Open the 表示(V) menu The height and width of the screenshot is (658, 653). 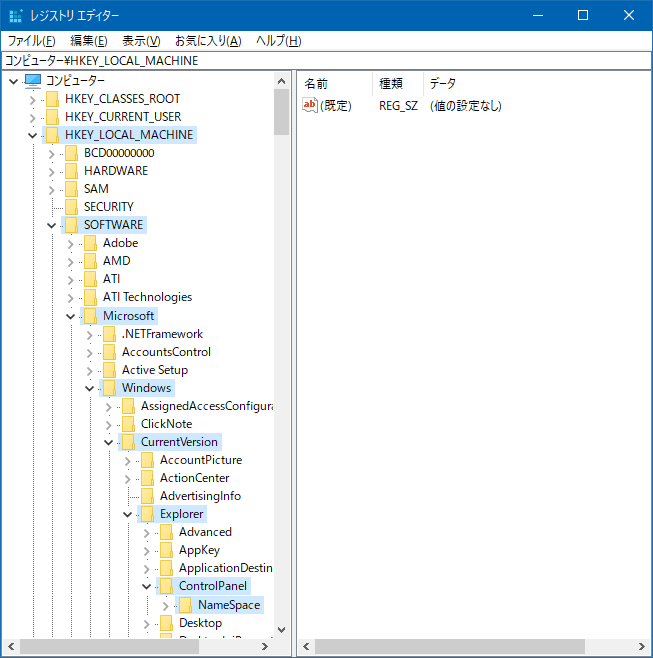point(141,41)
